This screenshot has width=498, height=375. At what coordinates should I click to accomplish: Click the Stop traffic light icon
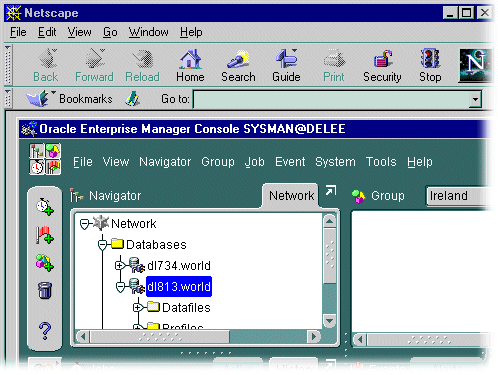[430, 58]
